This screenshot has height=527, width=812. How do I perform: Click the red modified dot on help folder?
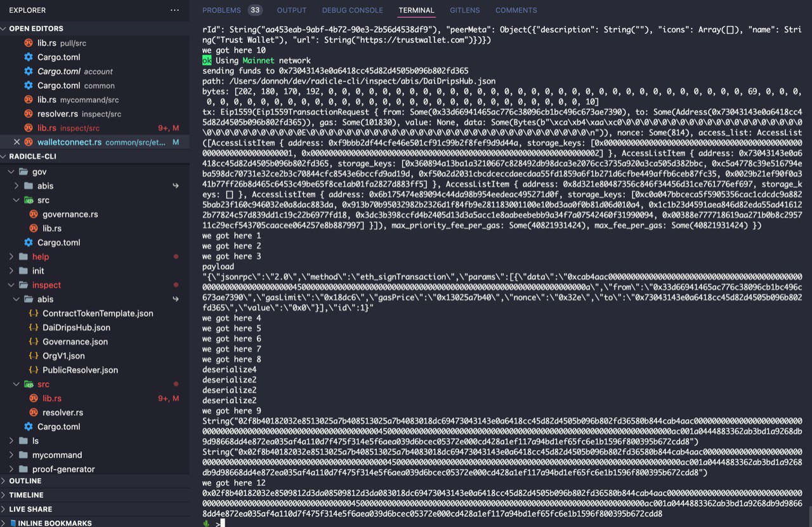(x=176, y=257)
